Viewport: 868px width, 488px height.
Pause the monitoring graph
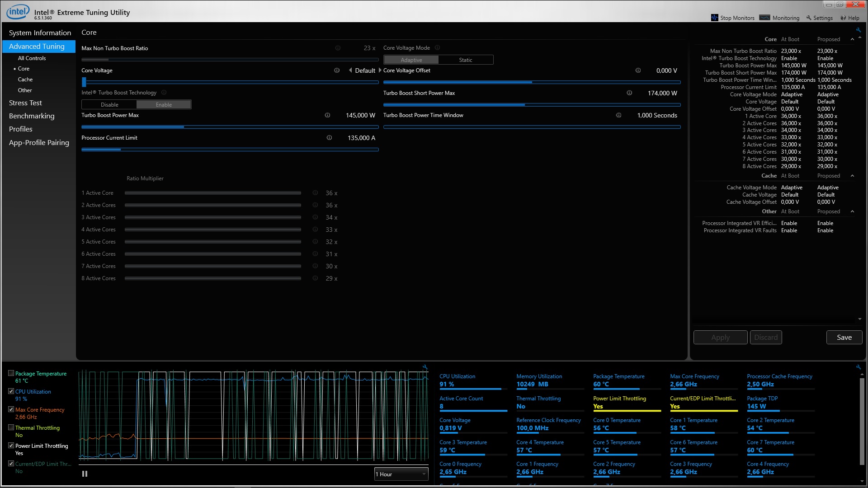[x=85, y=474]
